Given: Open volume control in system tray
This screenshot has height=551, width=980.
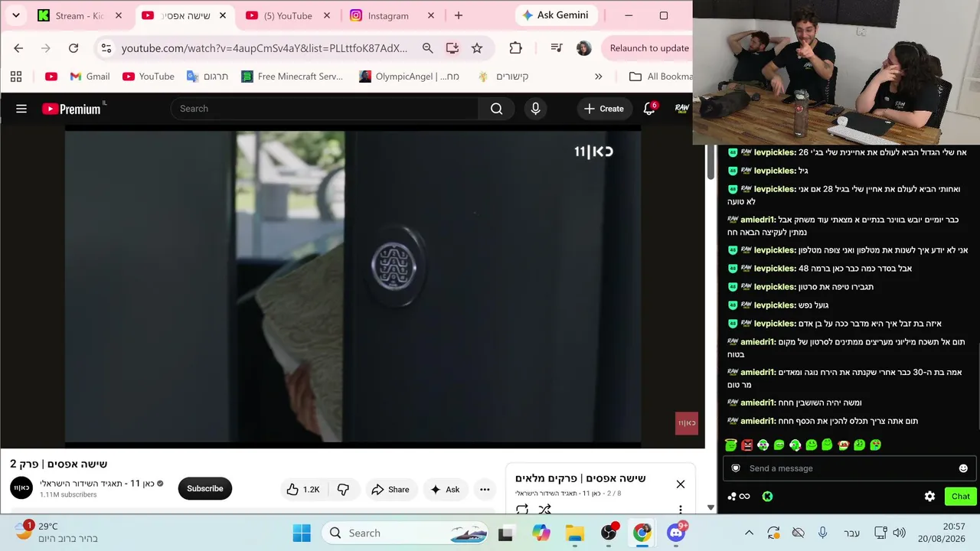Looking at the screenshot, I should pos(899,533).
